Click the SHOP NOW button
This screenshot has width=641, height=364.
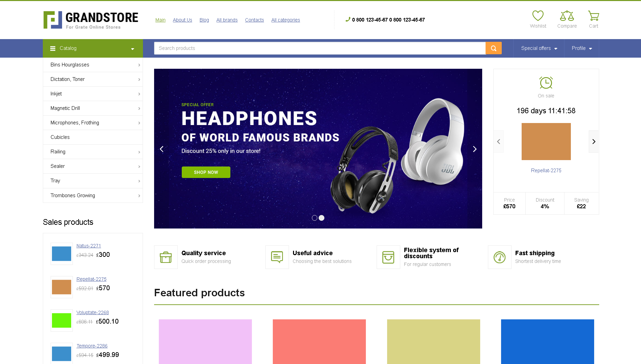[x=206, y=172]
